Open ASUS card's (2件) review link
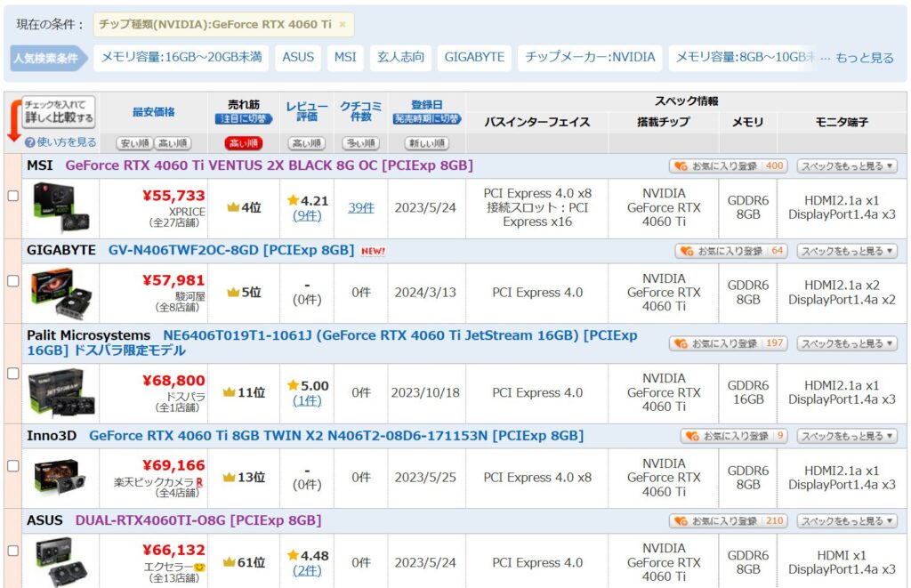Screen dimensions: 911x588 click(307, 570)
